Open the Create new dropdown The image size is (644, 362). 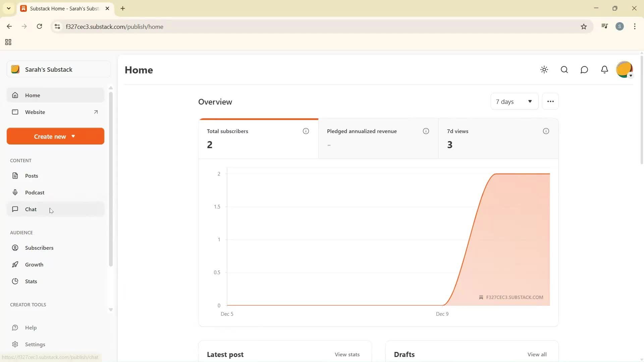click(55, 136)
